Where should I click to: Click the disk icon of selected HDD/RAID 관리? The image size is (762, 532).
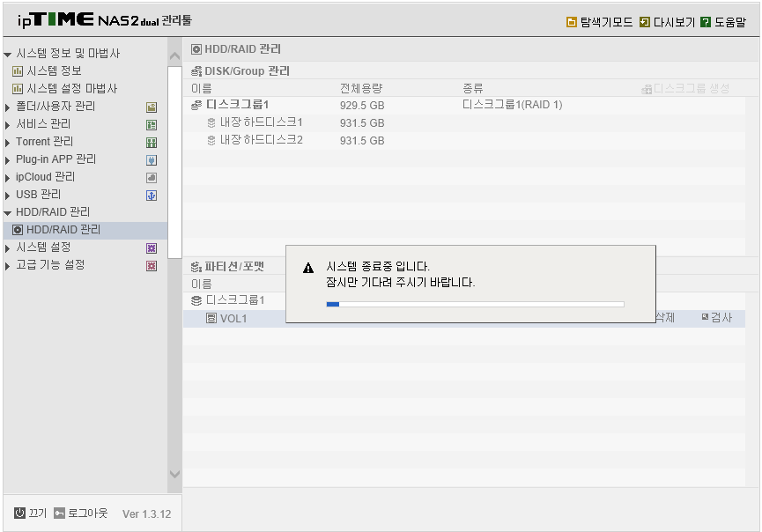(x=18, y=230)
